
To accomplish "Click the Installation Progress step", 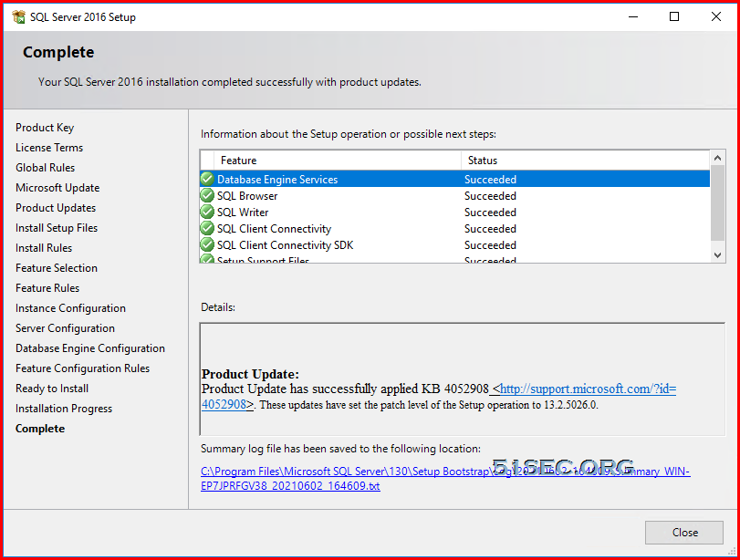I will click(x=64, y=409).
